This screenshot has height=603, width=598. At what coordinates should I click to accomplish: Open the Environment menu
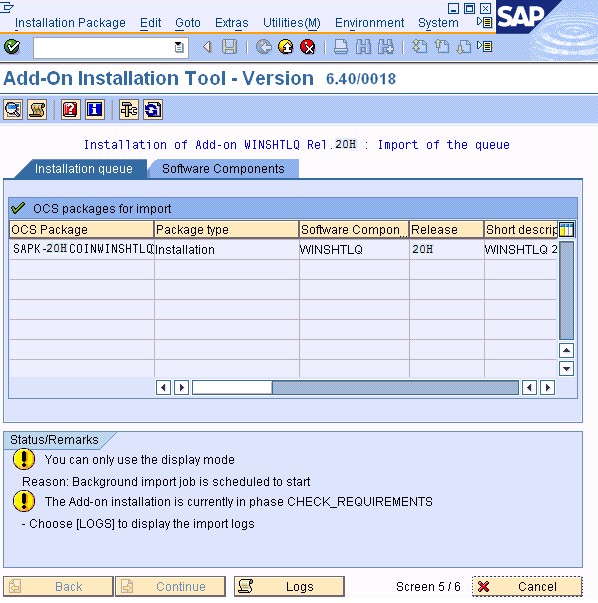[369, 23]
